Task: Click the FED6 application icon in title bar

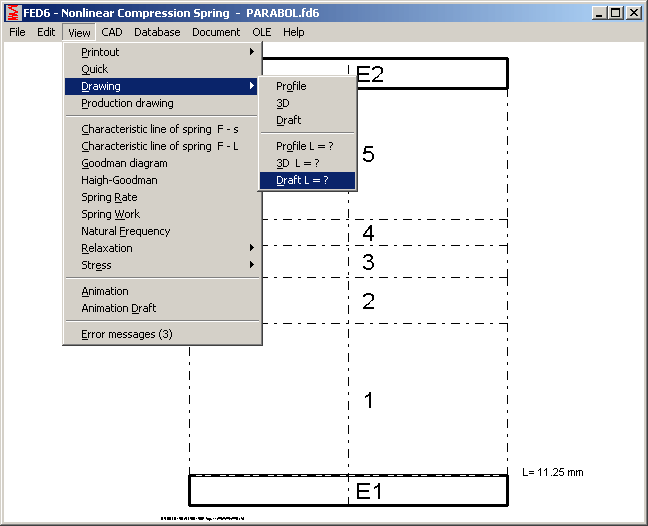Action: (11, 13)
